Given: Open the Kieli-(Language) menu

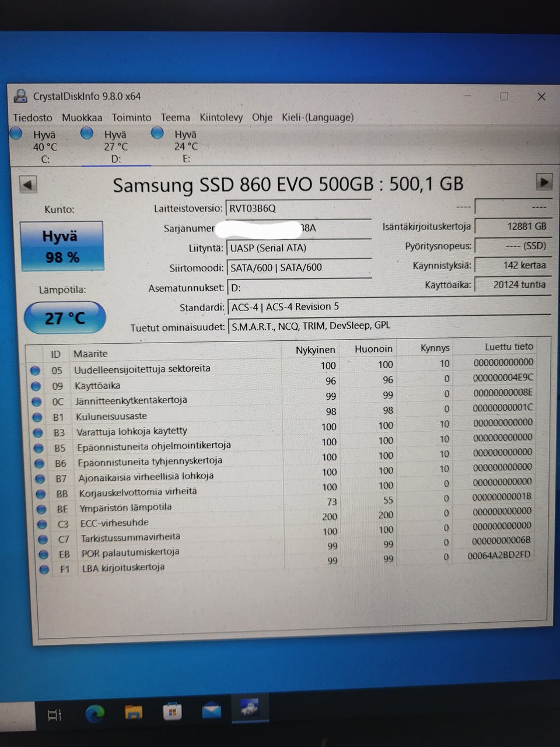Looking at the screenshot, I should pyautogui.click(x=317, y=117).
